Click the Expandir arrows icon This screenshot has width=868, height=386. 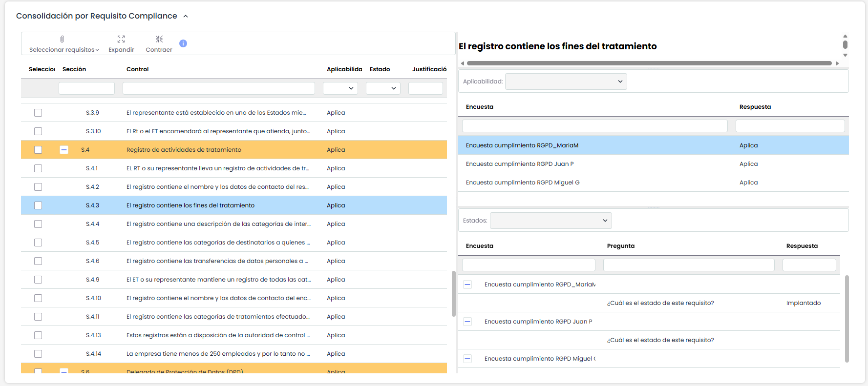[x=121, y=39]
